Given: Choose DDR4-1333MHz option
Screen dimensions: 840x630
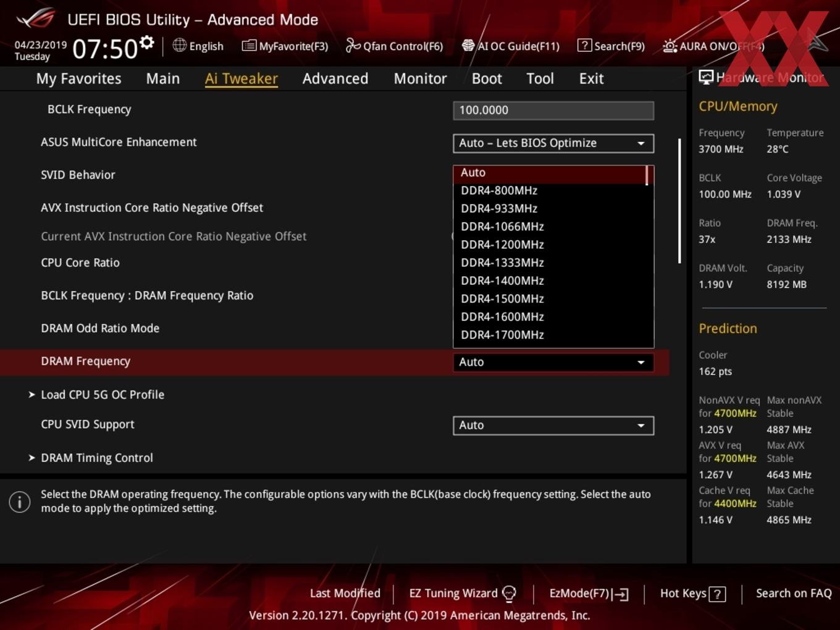Looking at the screenshot, I should coord(502,262).
